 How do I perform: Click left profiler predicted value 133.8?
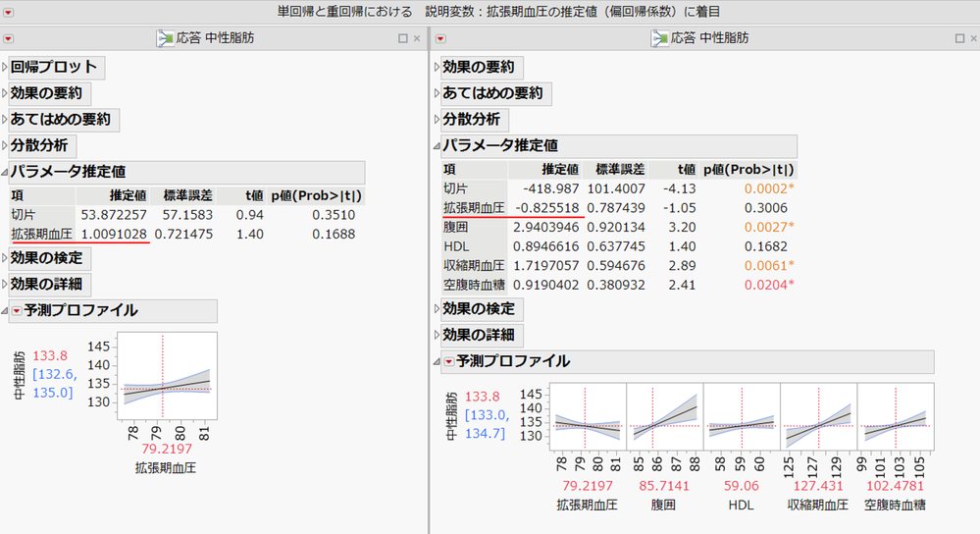[x=50, y=355]
